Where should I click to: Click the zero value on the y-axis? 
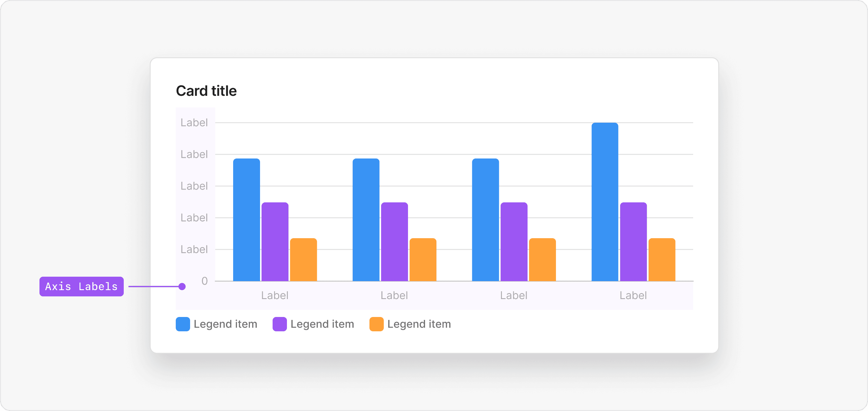pos(204,281)
